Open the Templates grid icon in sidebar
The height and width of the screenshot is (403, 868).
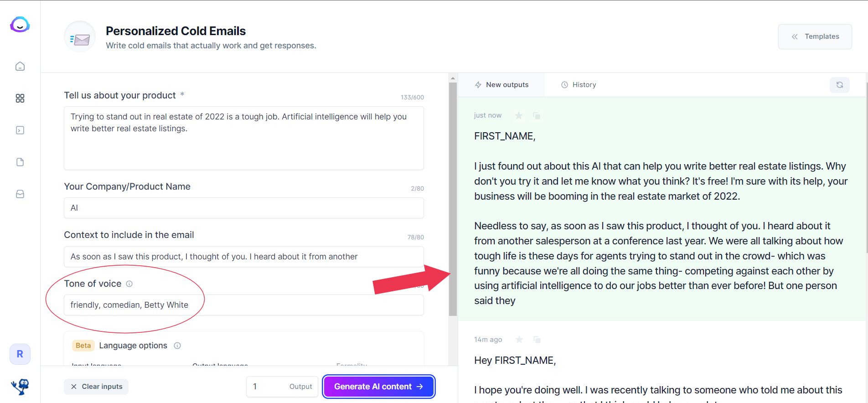point(20,98)
